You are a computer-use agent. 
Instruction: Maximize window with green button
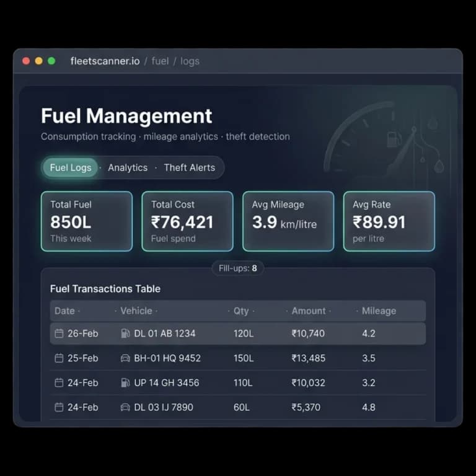coord(51,61)
